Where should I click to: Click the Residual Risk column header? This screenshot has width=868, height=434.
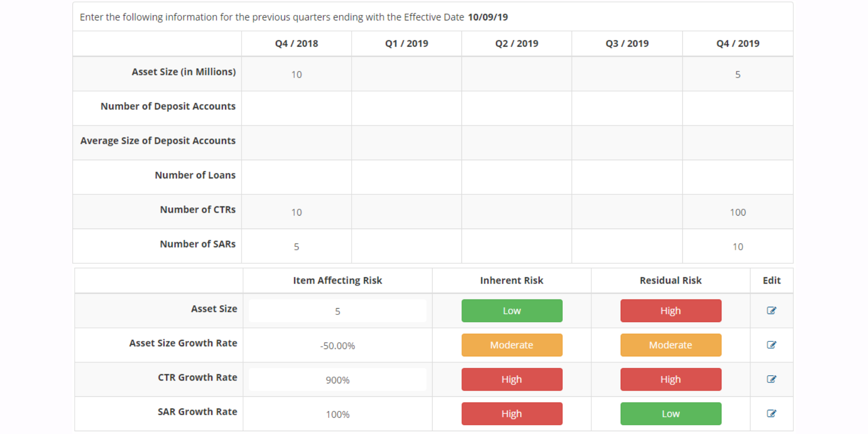671,280
